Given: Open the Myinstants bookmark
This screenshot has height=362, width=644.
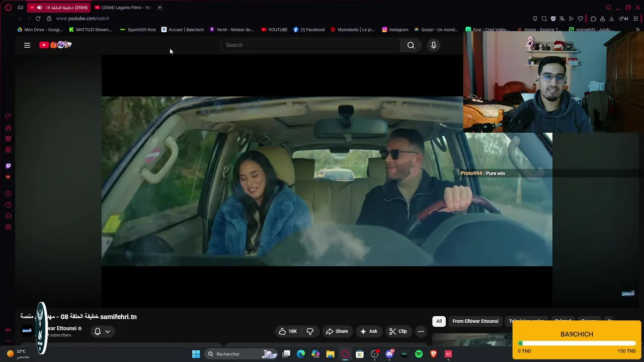Looking at the screenshot, I should click(x=353, y=30).
